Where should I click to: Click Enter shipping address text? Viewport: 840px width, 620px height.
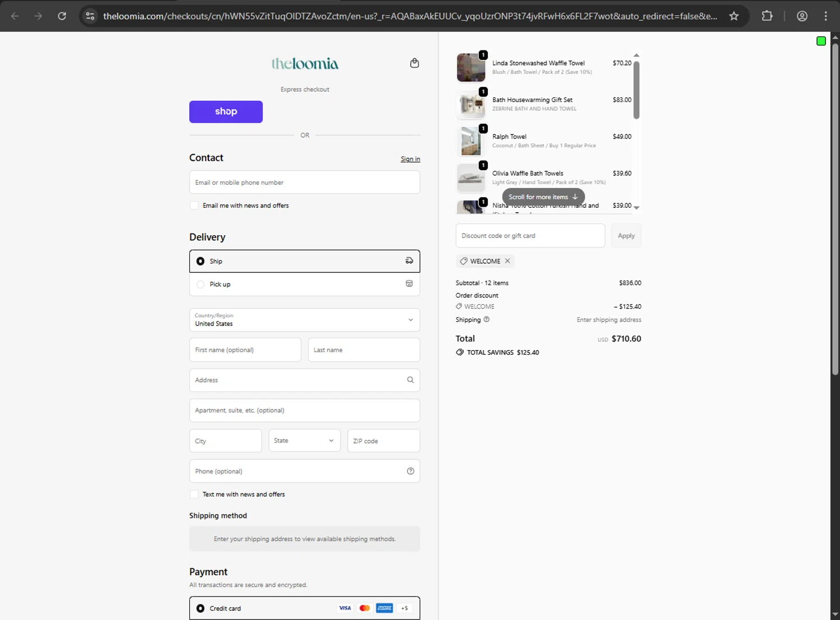(x=609, y=320)
